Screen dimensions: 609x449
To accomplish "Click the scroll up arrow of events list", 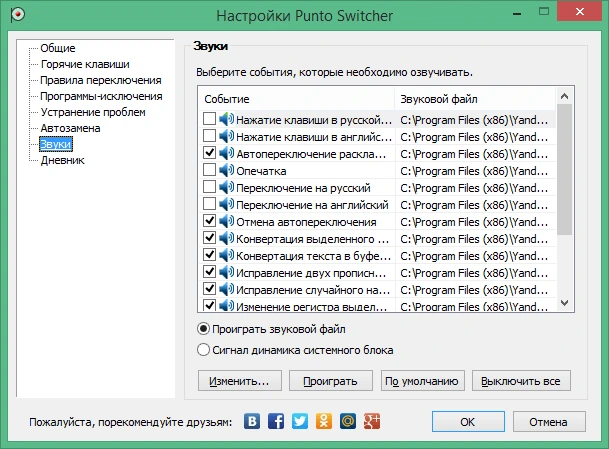I will coord(564,96).
